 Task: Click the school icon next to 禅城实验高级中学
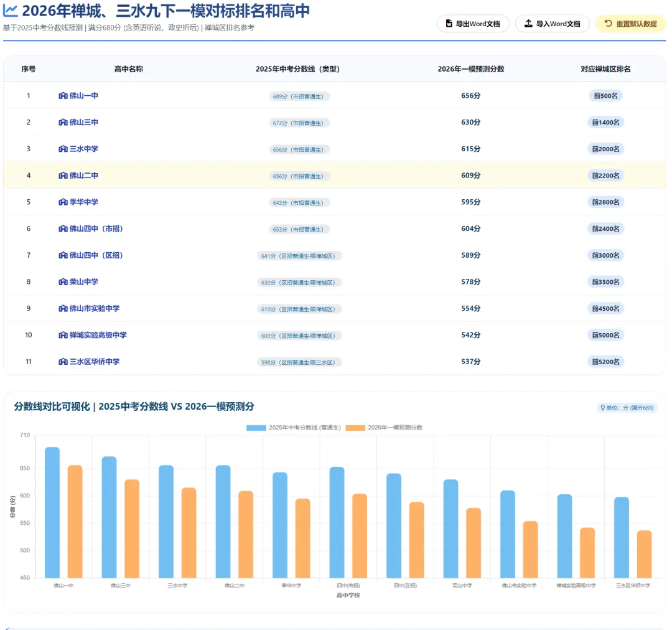[x=63, y=335]
